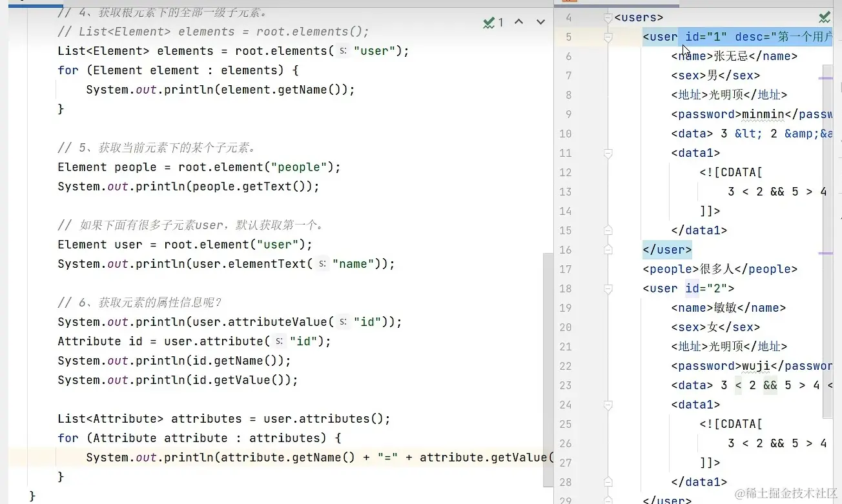Click 'System.out.println(id.getName());' line
Image resolution: width=842 pixels, height=504 pixels.
174,361
